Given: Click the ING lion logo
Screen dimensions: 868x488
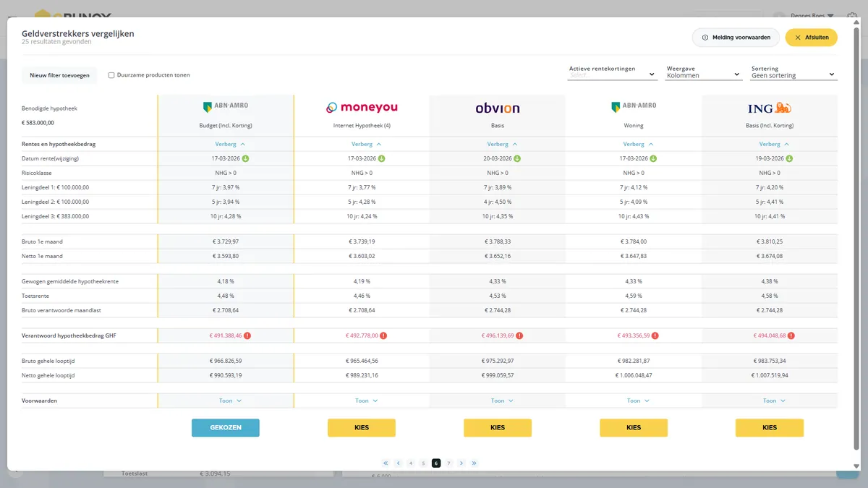Looking at the screenshot, I should (x=770, y=108).
